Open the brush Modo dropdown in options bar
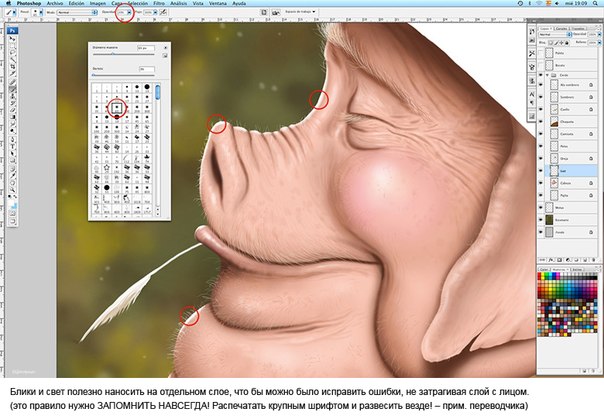Screen dimensions: 604x419 (x=77, y=12)
